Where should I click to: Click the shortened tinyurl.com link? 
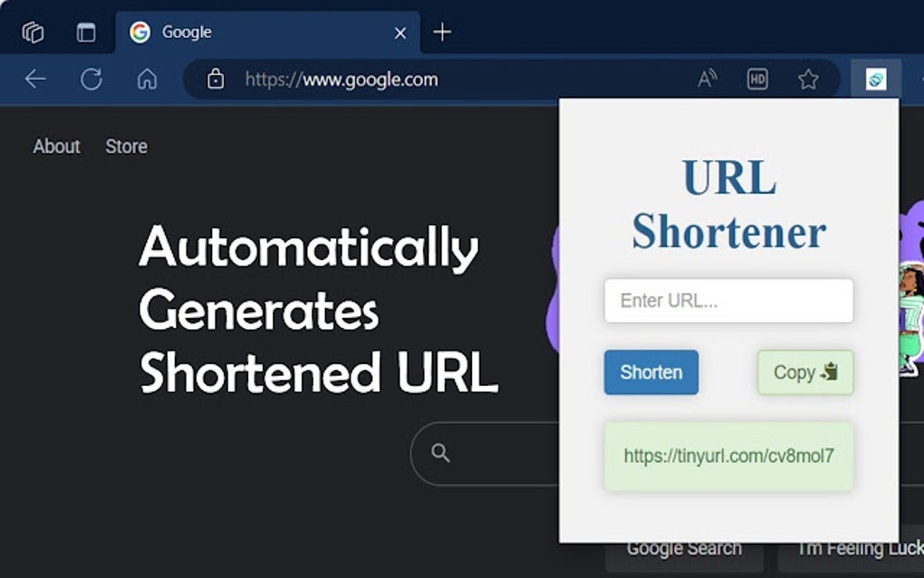point(728,456)
